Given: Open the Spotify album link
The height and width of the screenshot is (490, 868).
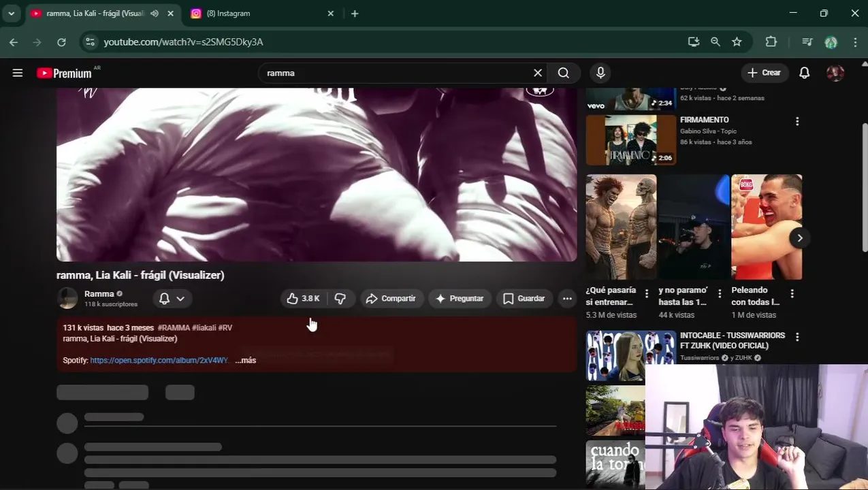Looking at the screenshot, I should pos(159,360).
